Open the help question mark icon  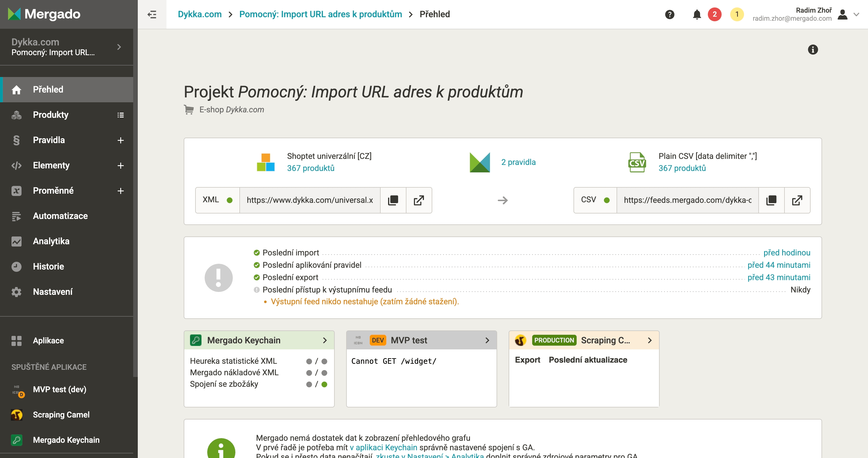670,14
